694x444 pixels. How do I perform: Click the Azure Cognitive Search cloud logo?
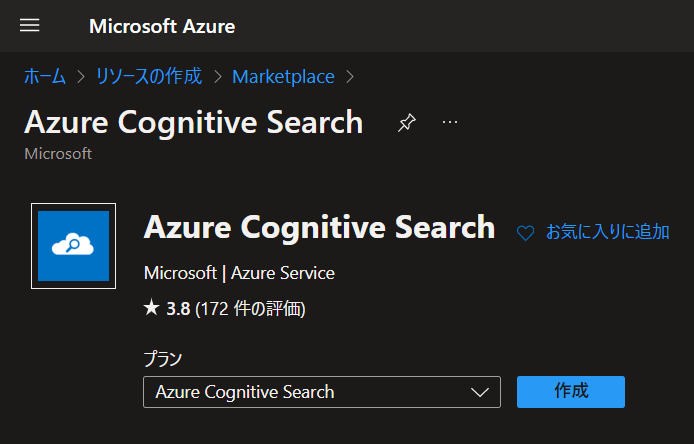click(73, 246)
